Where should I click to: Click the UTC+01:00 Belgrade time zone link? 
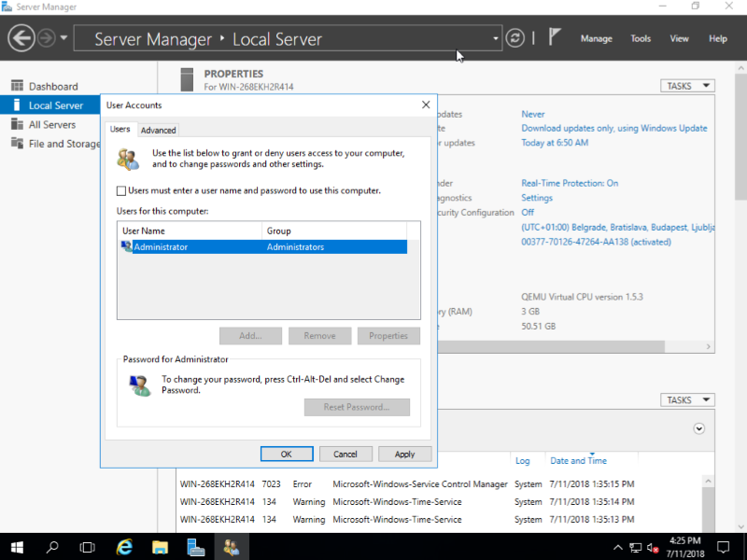618,227
